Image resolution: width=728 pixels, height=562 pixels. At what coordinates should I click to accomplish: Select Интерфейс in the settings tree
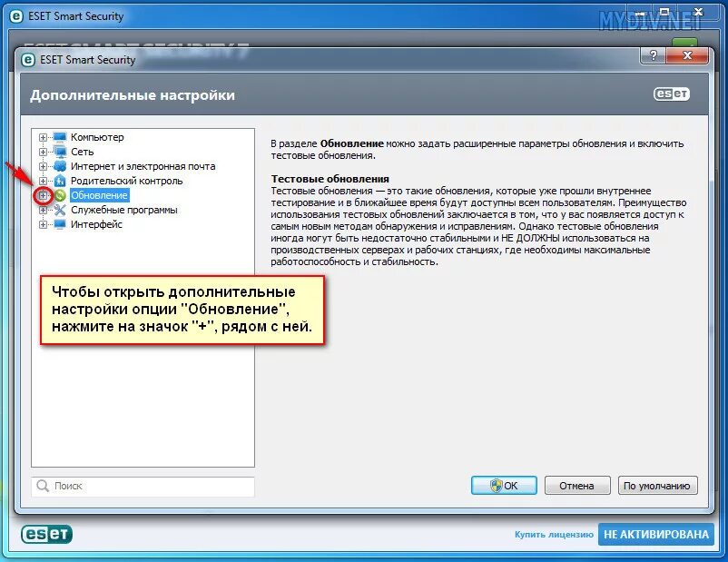(96, 224)
